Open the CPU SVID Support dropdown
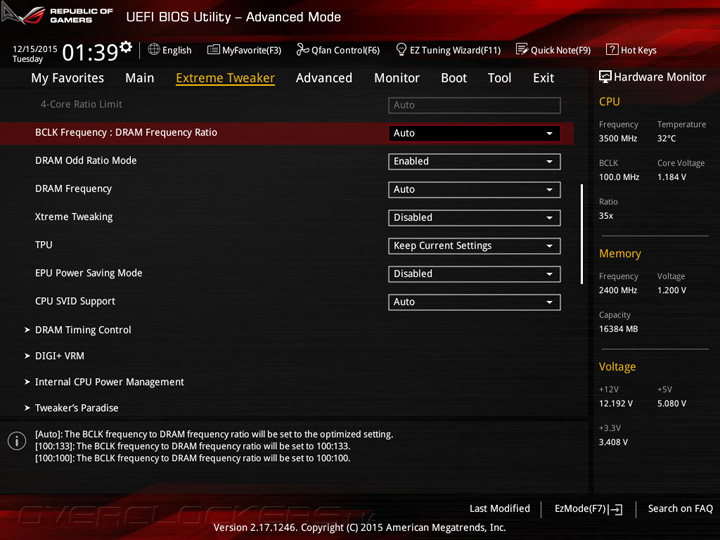 474,302
